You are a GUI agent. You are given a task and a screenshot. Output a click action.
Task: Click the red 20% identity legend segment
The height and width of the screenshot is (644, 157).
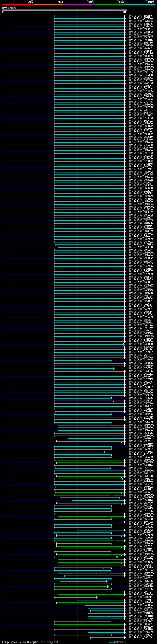tap(18, 4)
